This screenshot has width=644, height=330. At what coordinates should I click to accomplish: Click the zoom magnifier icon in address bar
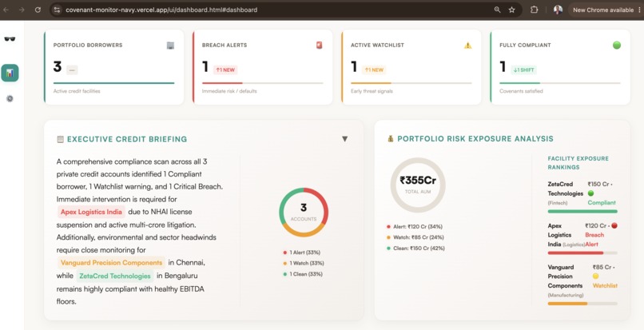click(x=497, y=10)
